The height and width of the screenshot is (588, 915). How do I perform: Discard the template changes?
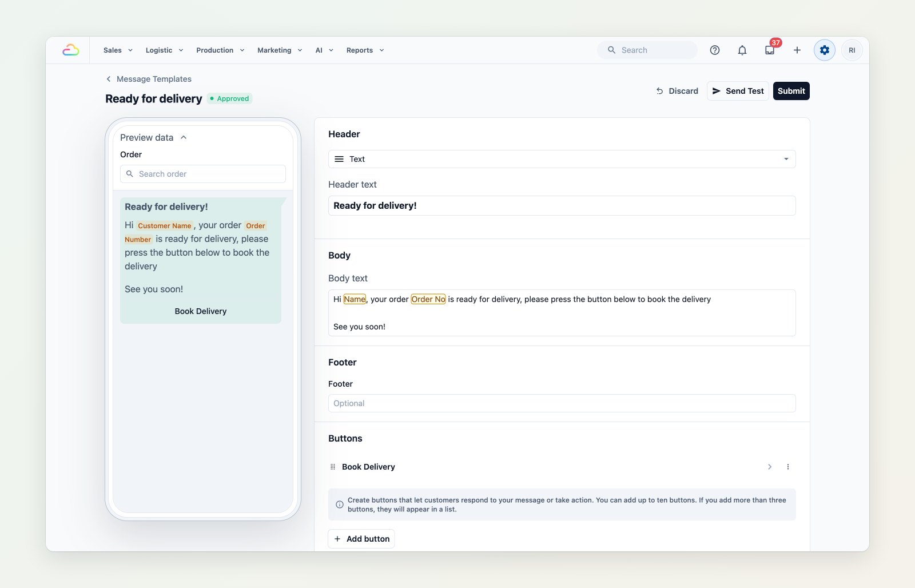677,91
